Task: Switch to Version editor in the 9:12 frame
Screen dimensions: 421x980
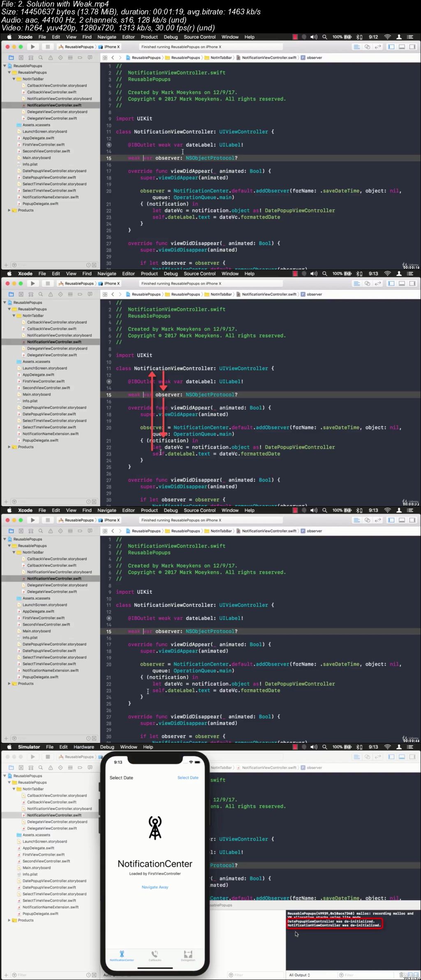Action: (x=378, y=47)
